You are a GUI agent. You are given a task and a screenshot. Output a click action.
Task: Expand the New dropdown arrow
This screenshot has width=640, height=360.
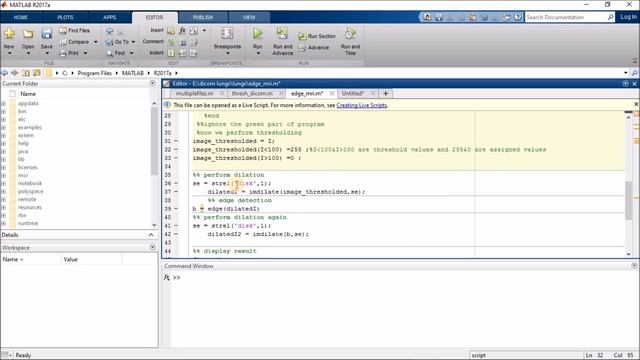click(9, 53)
